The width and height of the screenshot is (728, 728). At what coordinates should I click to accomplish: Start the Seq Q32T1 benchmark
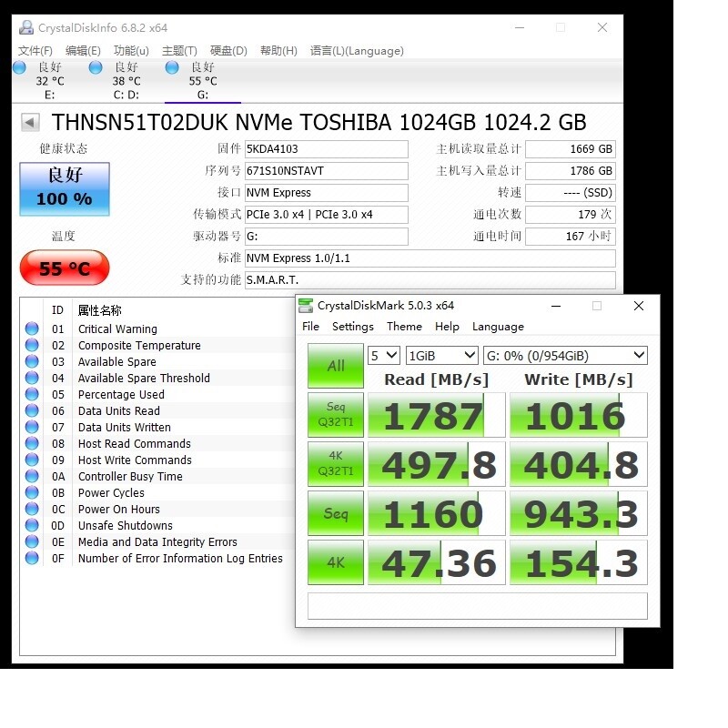point(336,415)
